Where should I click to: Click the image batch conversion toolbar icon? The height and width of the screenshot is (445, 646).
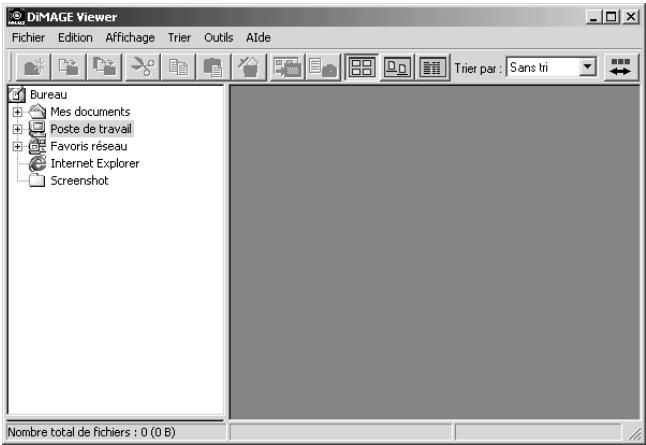(287, 67)
